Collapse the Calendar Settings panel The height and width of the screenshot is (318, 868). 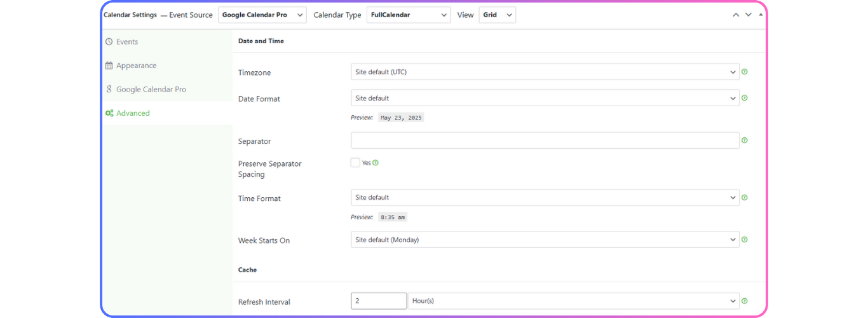[x=761, y=15]
